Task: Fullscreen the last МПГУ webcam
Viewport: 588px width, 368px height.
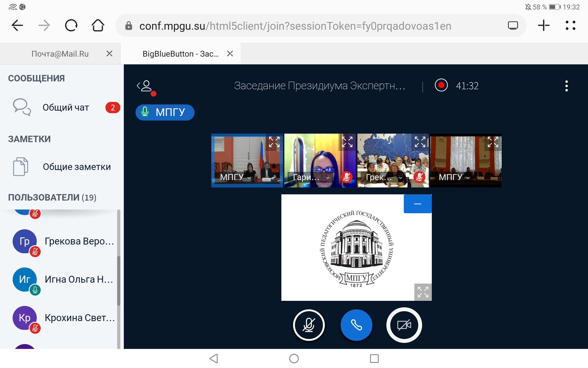Action: [x=493, y=142]
